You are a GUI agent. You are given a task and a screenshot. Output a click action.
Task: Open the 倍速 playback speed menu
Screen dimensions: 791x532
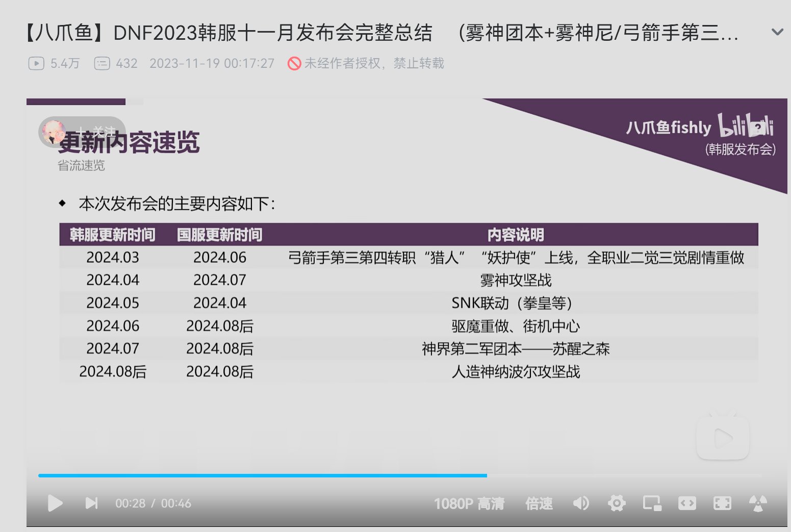(x=539, y=504)
